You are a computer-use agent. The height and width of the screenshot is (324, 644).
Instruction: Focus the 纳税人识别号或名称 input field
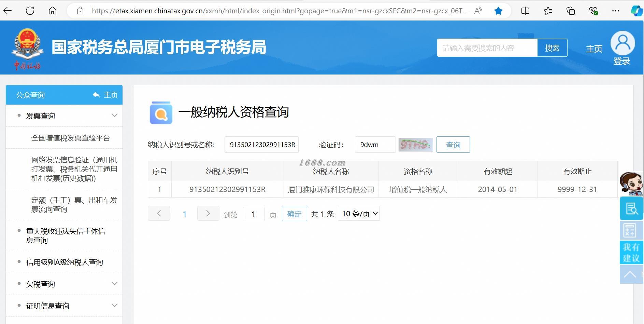(261, 145)
